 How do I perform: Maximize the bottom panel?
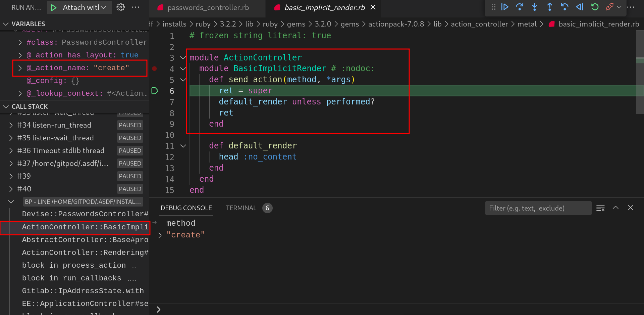point(615,208)
